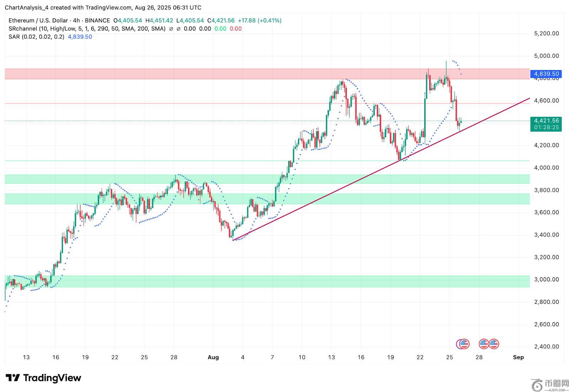Image resolution: width=569 pixels, height=392 pixels.
Task: Open the rightmost US flag economic event
Action: [494, 344]
